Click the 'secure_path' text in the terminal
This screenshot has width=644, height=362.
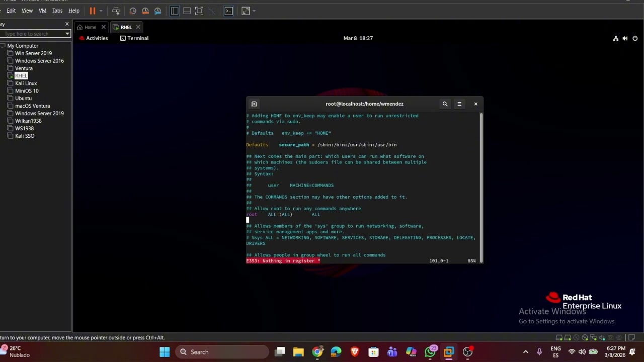[294, 145]
